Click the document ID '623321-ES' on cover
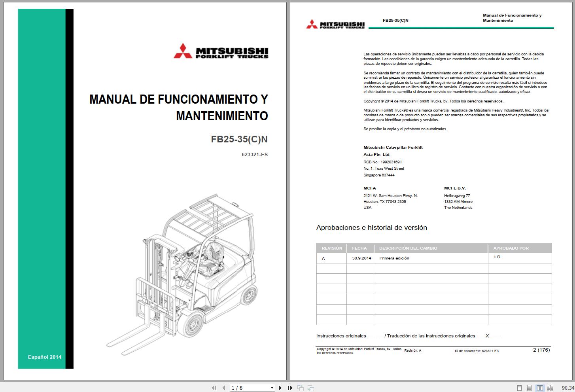This screenshot has height=392, width=575. (255, 155)
